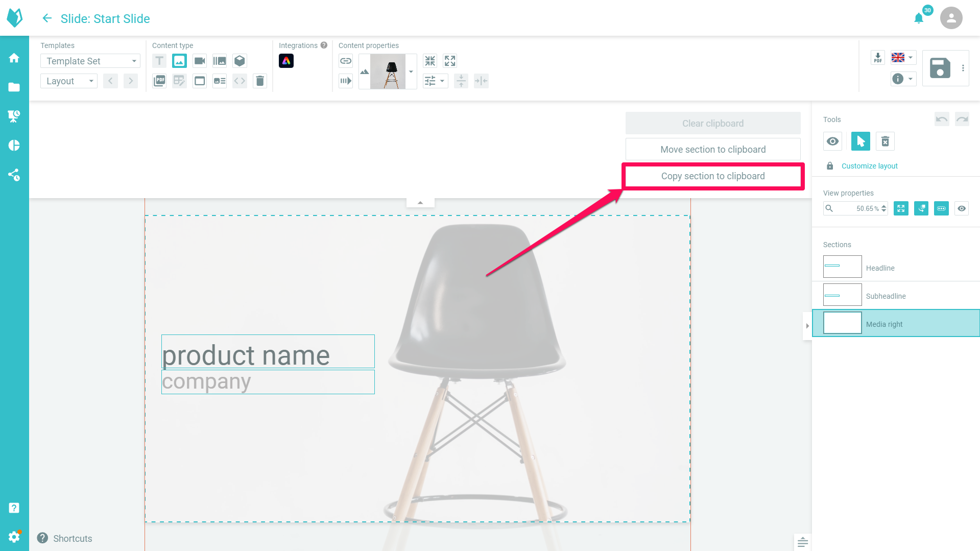Toggle visibility eye in View properties
The height and width of the screenshot is (551, 980).
962,208
